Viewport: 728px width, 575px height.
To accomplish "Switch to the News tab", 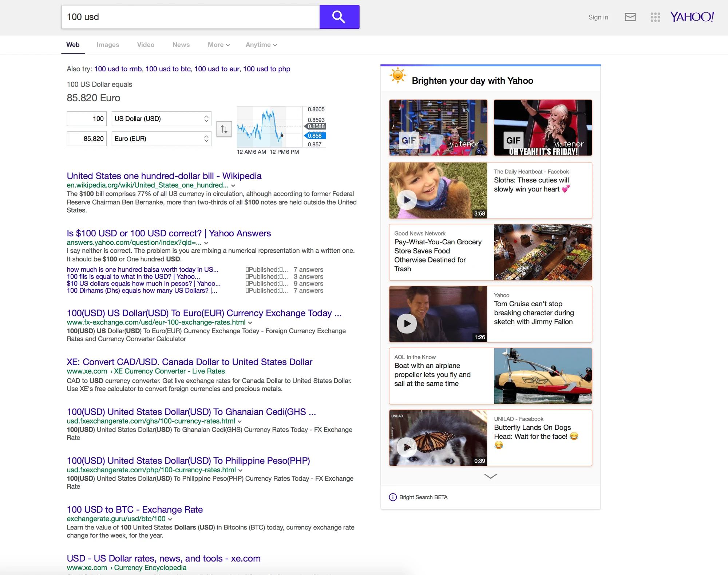I will pyautogui.click(x=181, y=45).
